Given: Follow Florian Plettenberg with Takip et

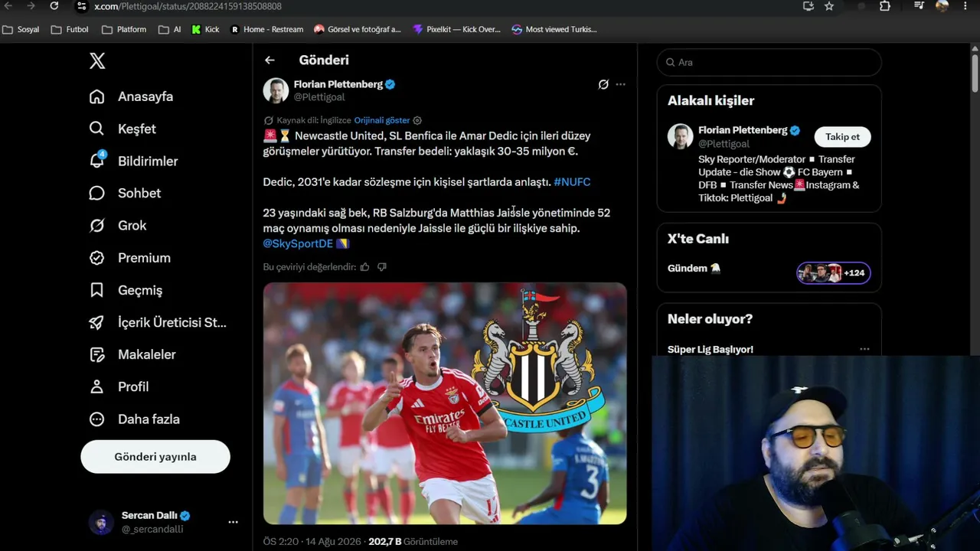Looking at the screenshot, I should [842, 137].
